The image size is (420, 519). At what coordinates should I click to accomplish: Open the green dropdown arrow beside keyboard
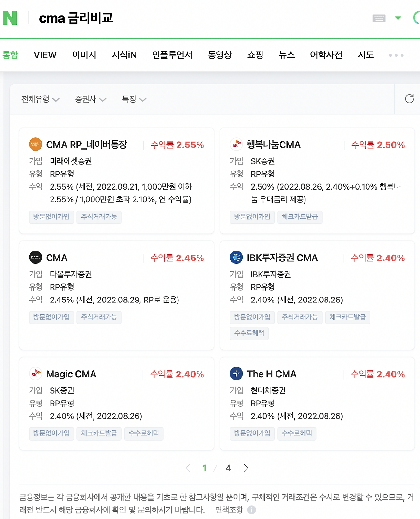pyautogui.click(x=398, y=18)
